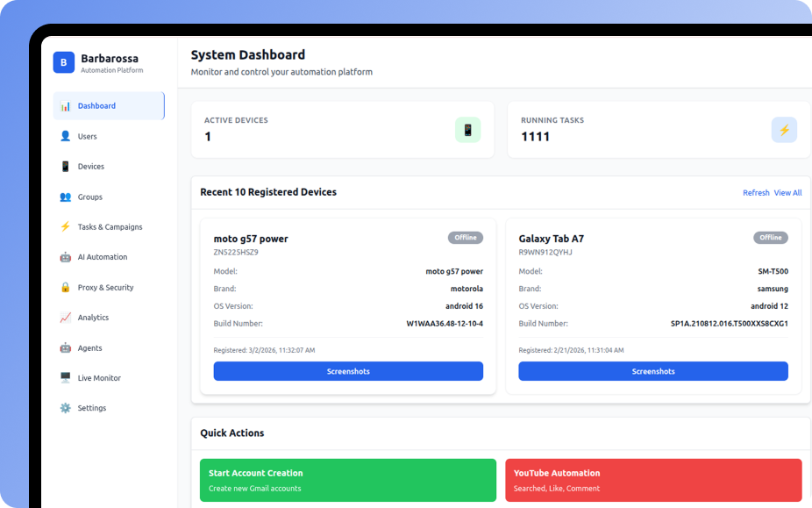Open Screenshots for Galaxy Tab A7

(653, 371)
